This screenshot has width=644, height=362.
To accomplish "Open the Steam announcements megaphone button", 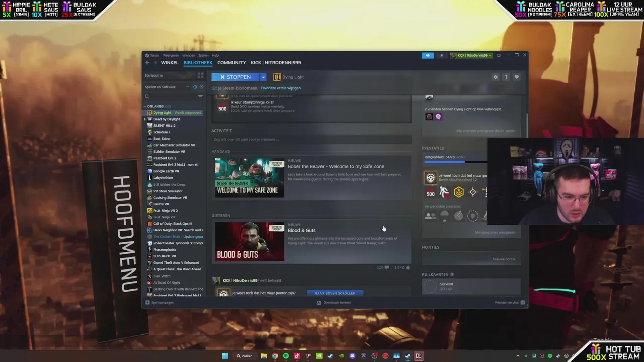I will [427, 55].
